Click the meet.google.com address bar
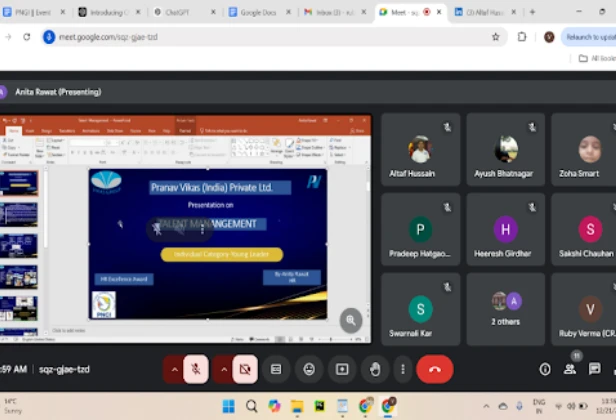This screenshot has width=616, height=420. (250, 37)
